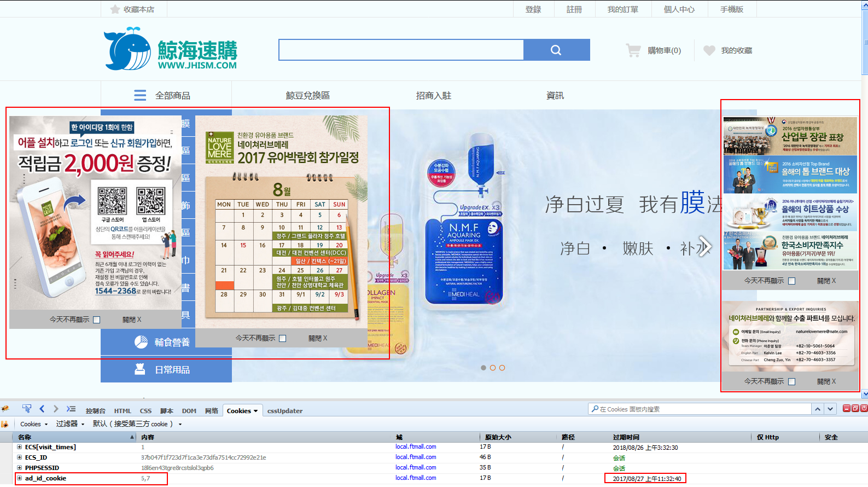Open the 招商入駐 menu item
868x487 pixels.
point(434,95)
